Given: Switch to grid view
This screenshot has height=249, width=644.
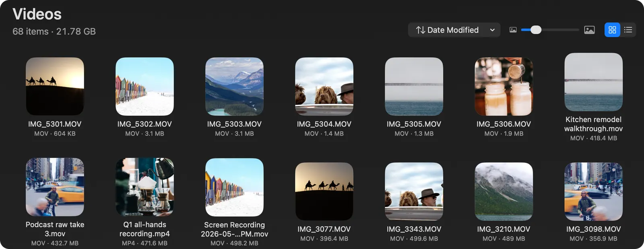Looking at the screenshot, I should [x=612, y=30].
